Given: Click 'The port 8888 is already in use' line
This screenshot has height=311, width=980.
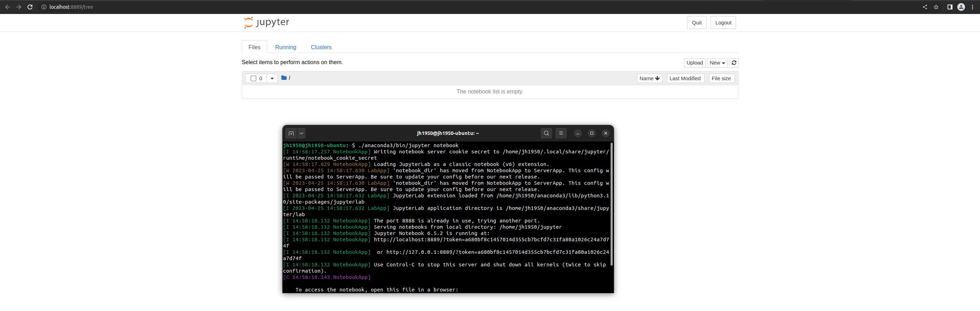Looking at the screenshot, I should [457, 221].
